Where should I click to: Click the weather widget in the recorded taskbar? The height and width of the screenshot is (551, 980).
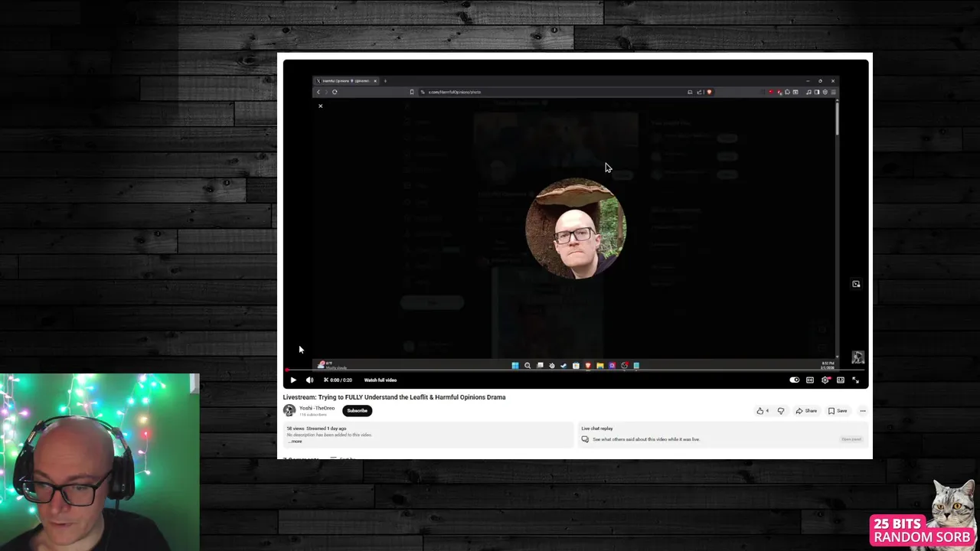point(332,365)
